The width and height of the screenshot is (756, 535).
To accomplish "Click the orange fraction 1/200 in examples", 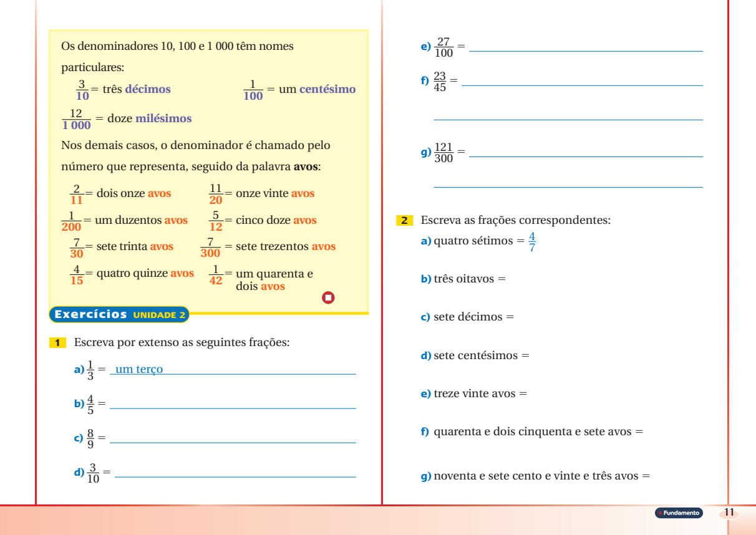I will click(71, 221).
